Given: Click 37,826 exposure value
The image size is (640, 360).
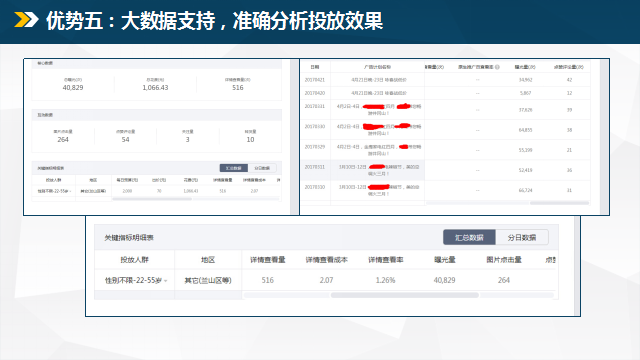Looking at the screenshot, I should click(525, 110).
